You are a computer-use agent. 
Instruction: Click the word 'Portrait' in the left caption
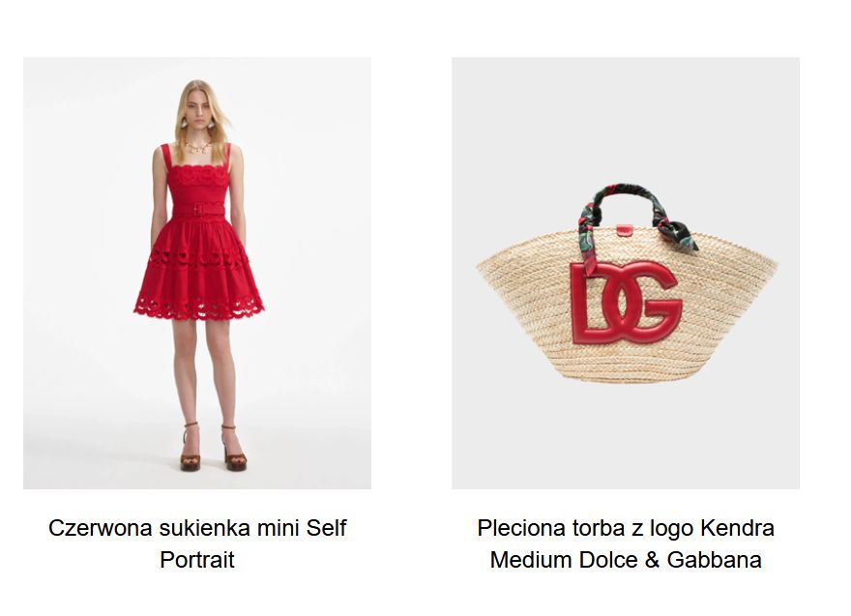(197, 560)
